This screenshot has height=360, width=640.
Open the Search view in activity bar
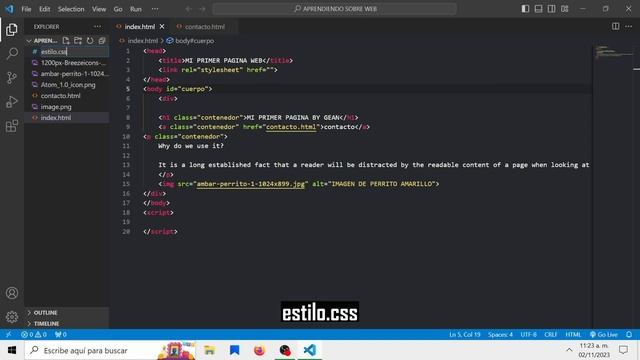(12, 53)
